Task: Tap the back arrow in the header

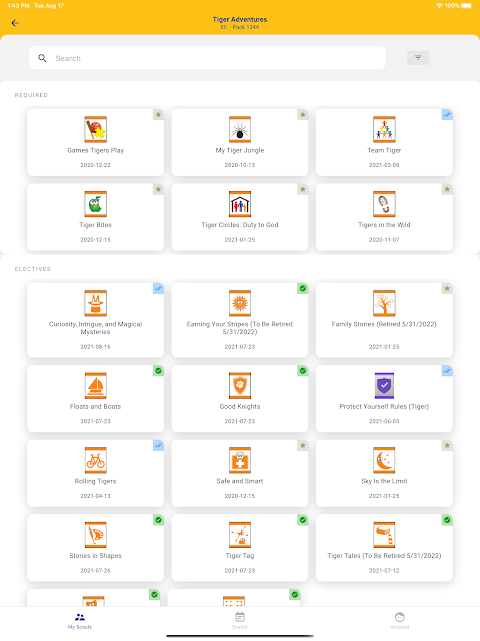Action: coord(15,23)
